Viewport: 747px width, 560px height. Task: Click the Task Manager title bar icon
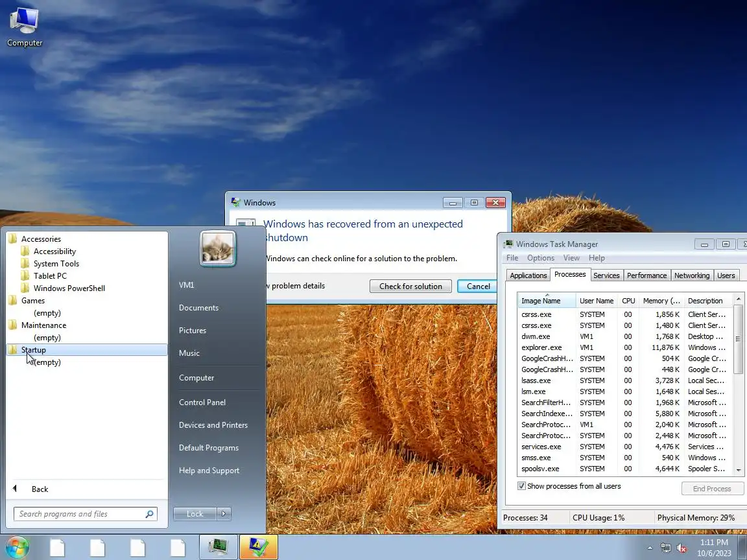508,244
